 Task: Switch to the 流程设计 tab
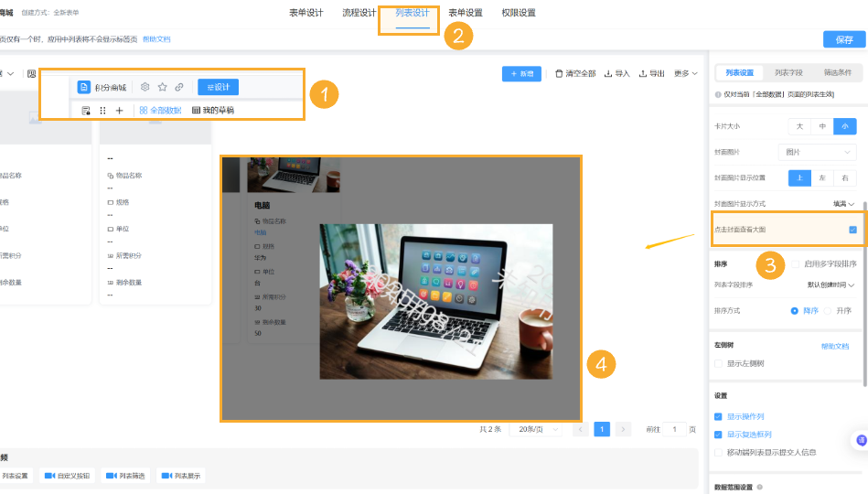click(x=359, y=13)
